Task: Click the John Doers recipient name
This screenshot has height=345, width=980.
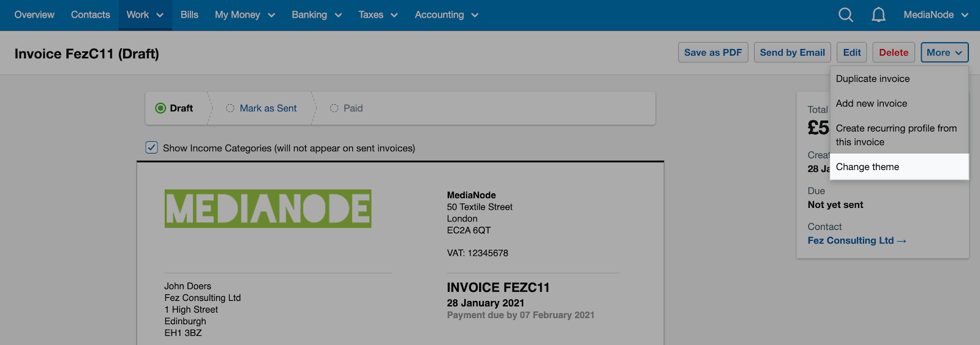Action: (x=187, y=286)
